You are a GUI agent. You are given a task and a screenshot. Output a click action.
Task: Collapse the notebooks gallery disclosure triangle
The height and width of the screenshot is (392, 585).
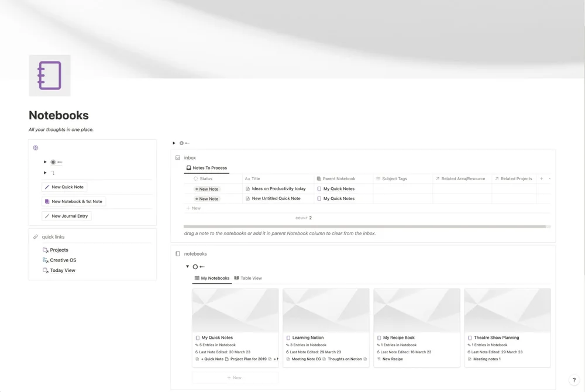(x=188, y=266)
